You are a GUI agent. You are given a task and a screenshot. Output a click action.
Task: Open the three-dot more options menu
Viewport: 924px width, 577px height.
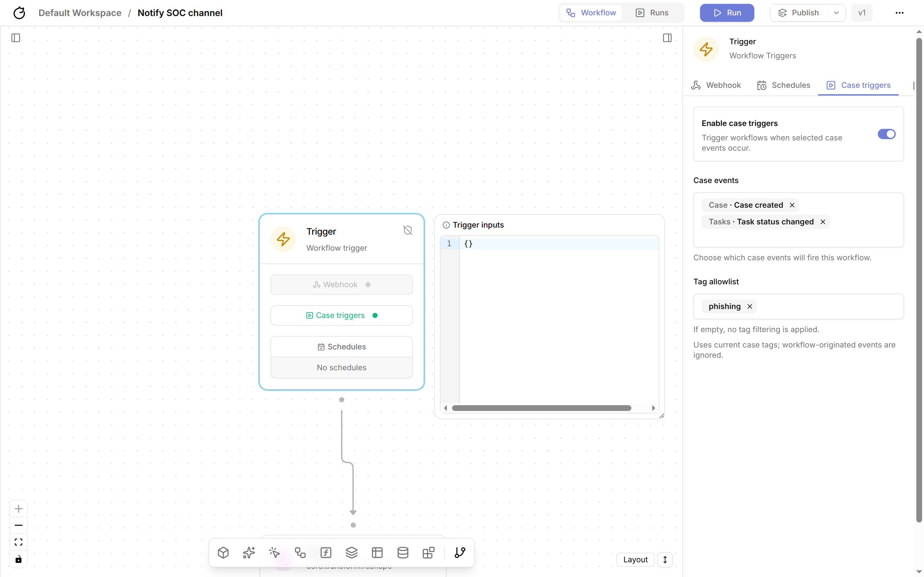pos(899,13)
